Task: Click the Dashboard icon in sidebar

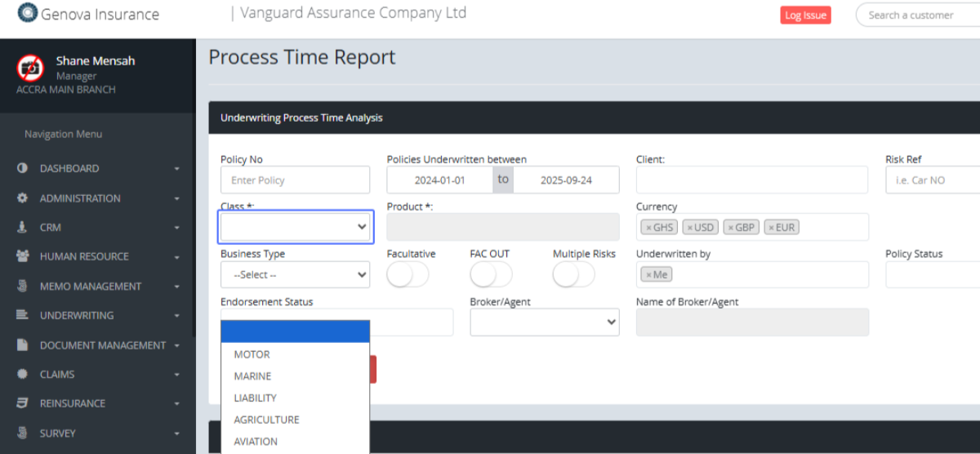Action: (22, 168)
